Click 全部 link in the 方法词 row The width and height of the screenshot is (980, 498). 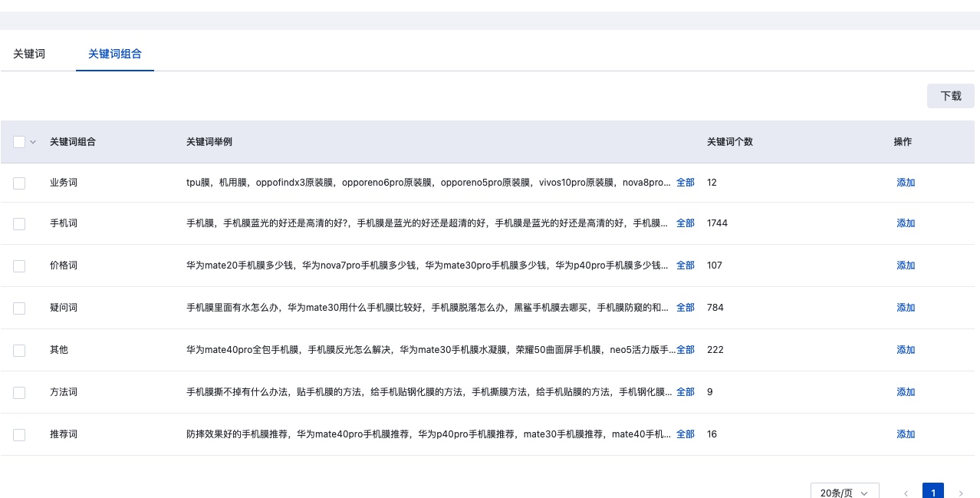685,392
